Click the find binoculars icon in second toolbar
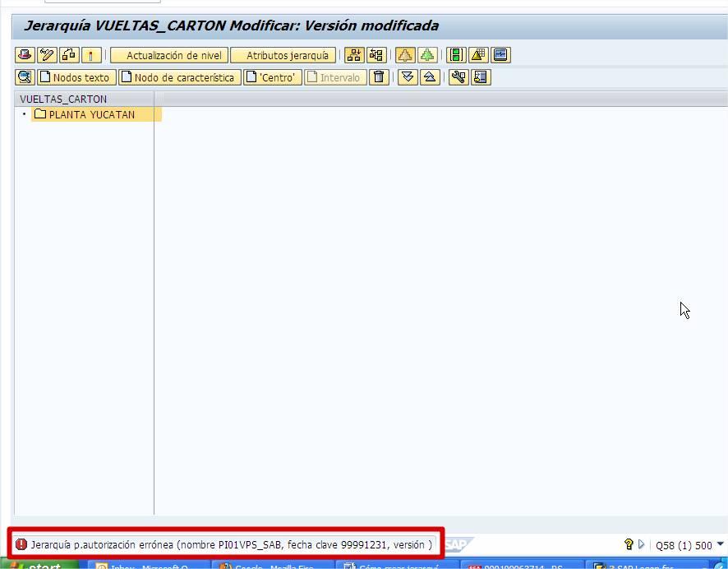 pos(25,77)
